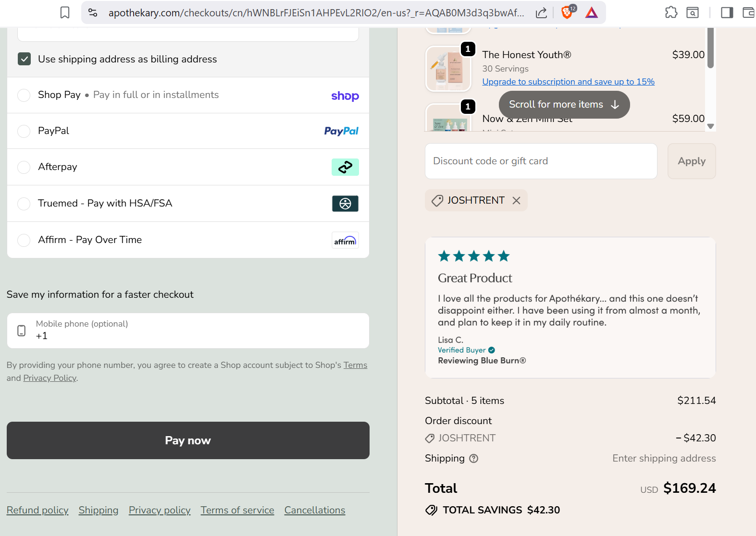Open Shop's Privacy Policy link under phone field
756x536 pixels.
click(50, 378)
